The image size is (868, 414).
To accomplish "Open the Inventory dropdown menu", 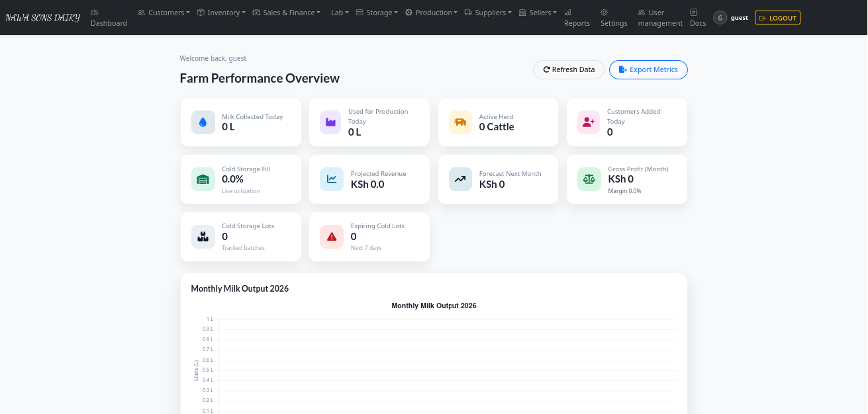I will pos(221,13).
